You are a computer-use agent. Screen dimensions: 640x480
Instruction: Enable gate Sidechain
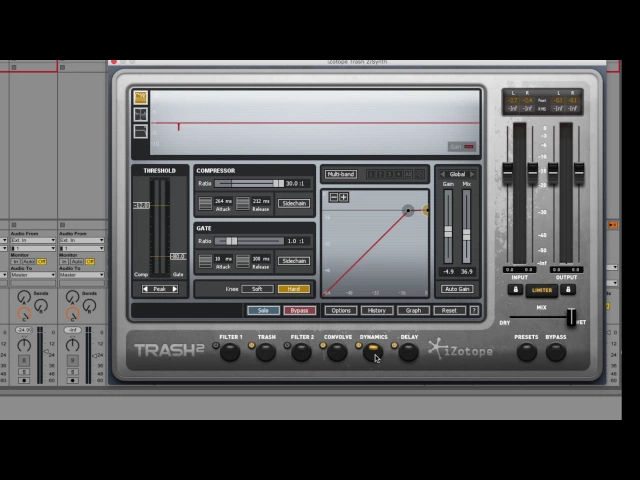294,261
